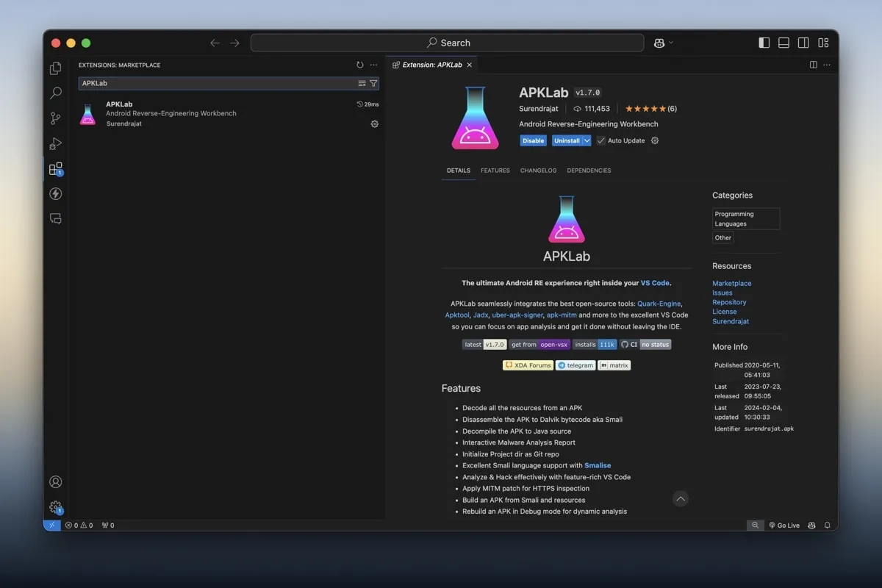Image resolution: width=882 pixels, height=588 pixels.
Task: Expand the Uninstall button dropdown arrow
Action: click(587, 141)
